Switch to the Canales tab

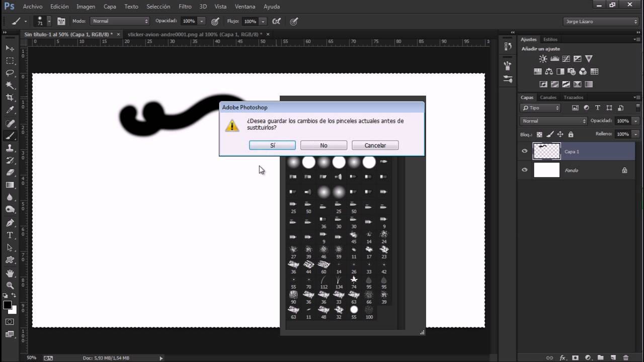click(548, 98)
